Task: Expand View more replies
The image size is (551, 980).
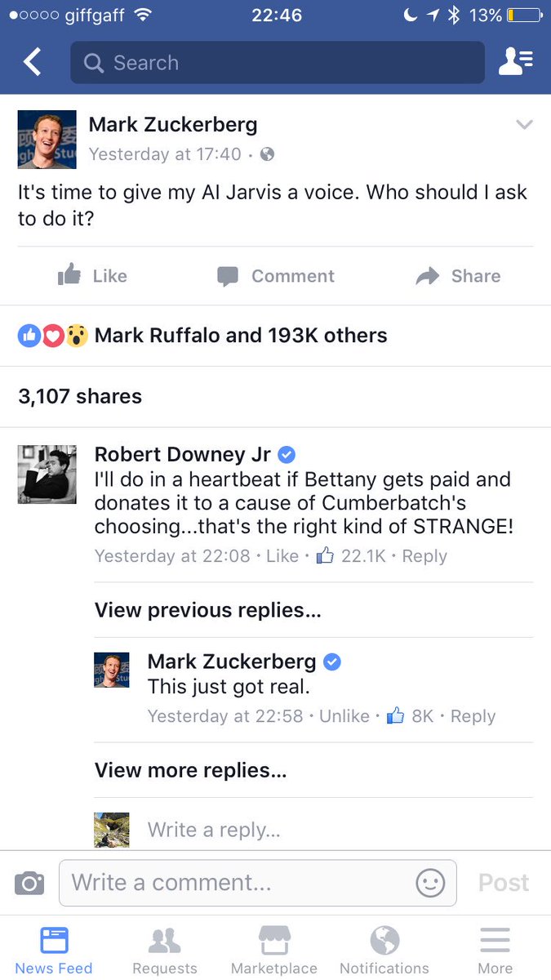Action: click(191, 770)
